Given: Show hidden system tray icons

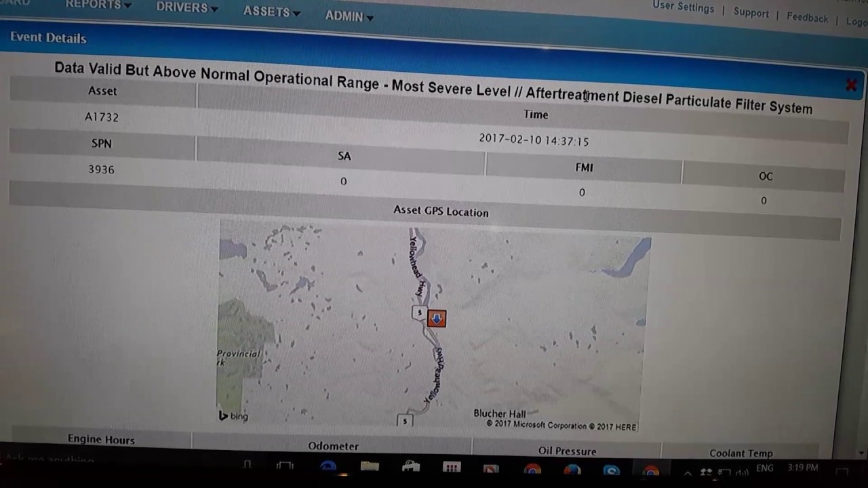Looking at the screenshot, I should tap(688, 472).
